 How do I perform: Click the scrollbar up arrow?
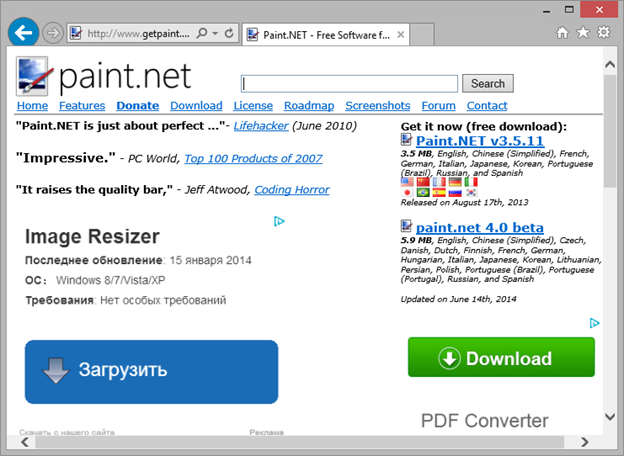click(x=610, y=63)
